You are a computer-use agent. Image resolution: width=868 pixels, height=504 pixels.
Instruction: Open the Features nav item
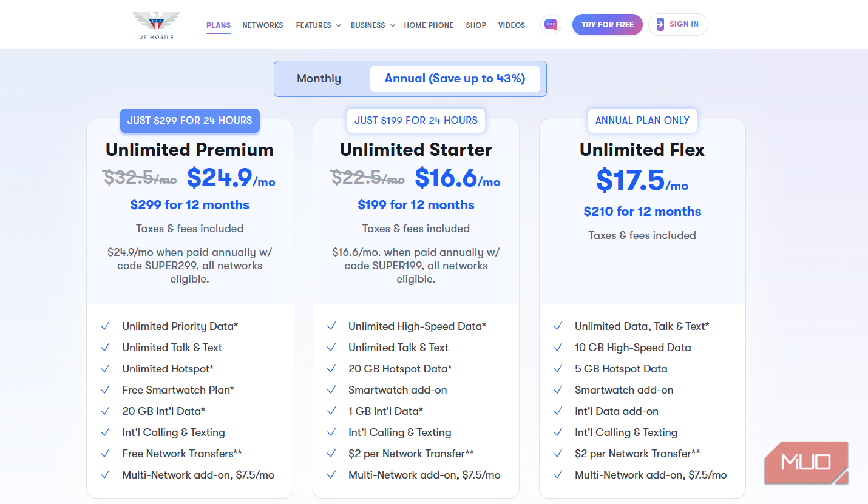[x=313, y=25]
